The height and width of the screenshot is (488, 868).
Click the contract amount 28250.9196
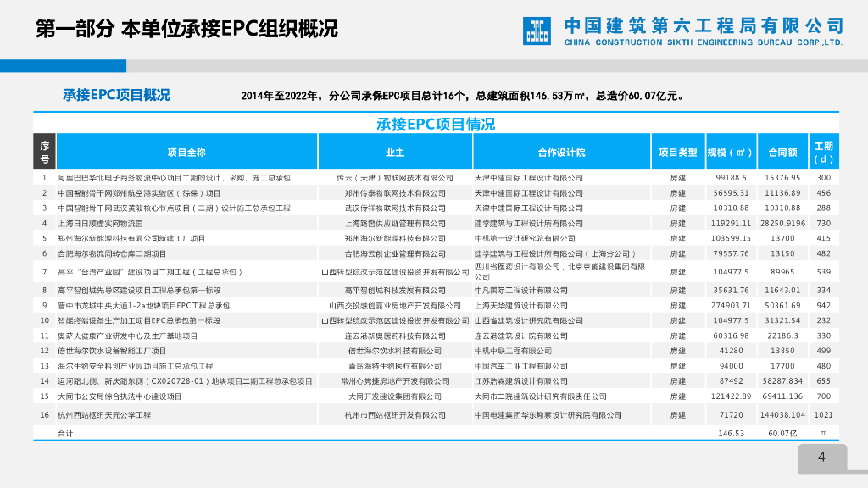(782, 224)
